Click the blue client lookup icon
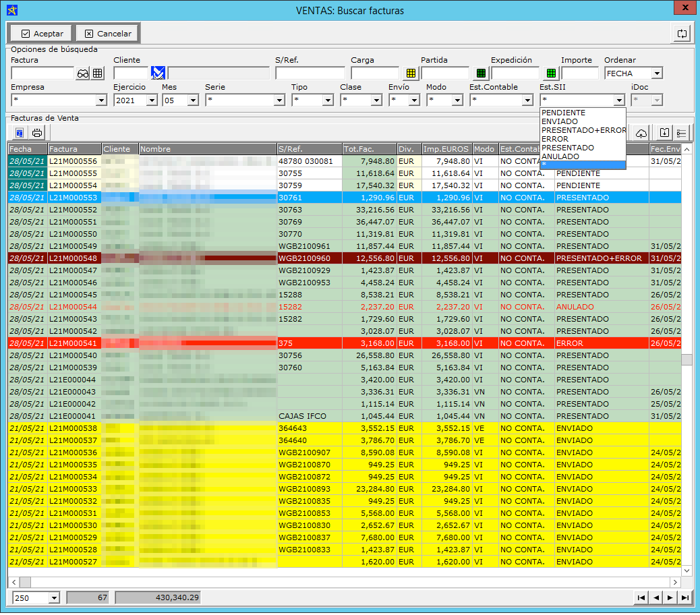This screenshot has height=615, width=700. 158,74
